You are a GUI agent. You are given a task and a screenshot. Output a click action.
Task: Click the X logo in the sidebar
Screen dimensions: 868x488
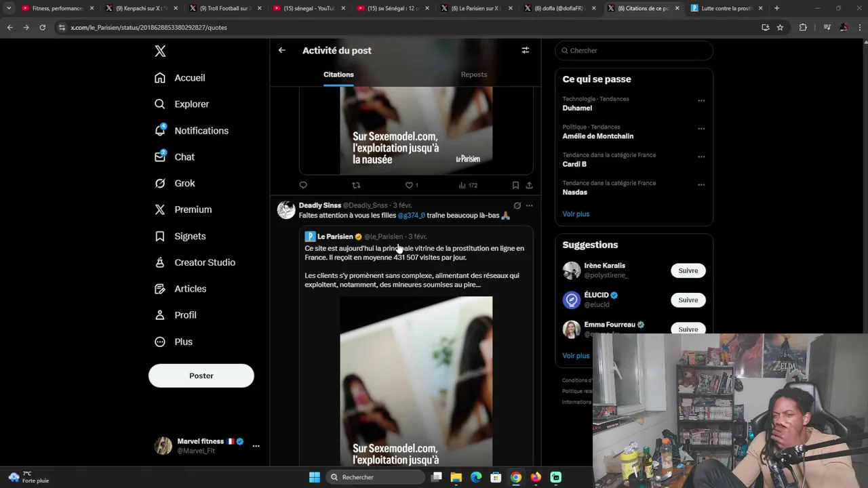pyautogui.click(x=160, y=51)
